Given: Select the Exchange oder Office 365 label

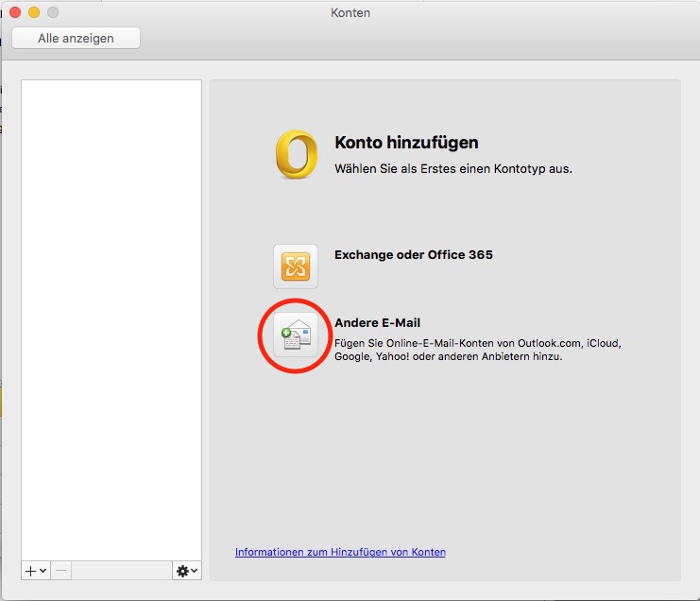Looking at the screenshot, I should pos(413,254).
